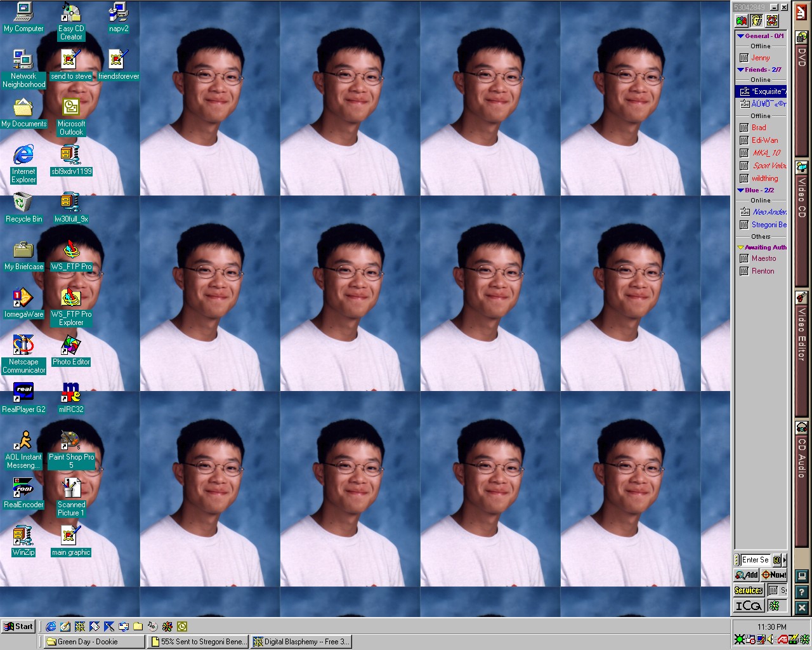This screenshot has height=650, width=812.
Task: Select the lw30full_9x archive icon
Action: tap(71, 208)
